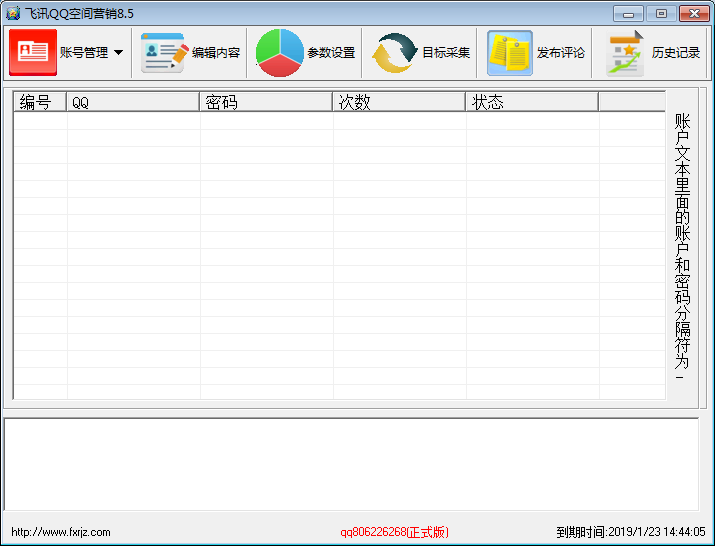Click inside the lower log text box
Viewport: 715px width, 546px height.
pos(351,464)
